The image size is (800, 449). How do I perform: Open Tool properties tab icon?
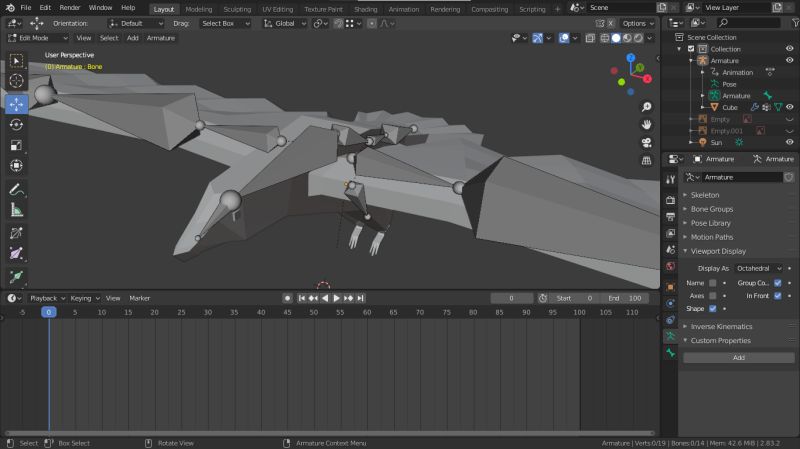point(670,179)
